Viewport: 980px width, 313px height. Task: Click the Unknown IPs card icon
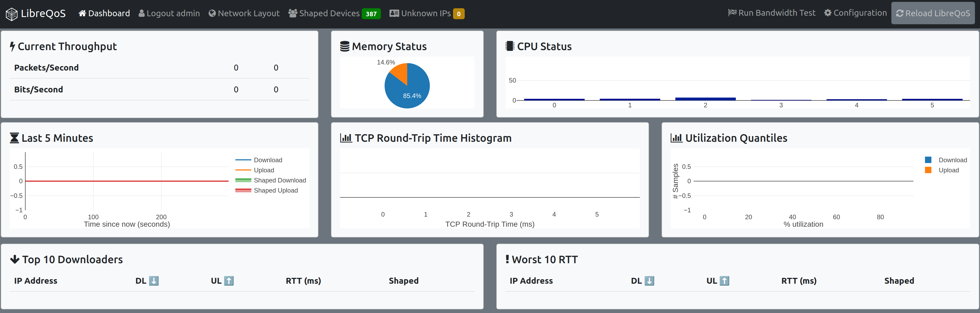tap(394, 13)
